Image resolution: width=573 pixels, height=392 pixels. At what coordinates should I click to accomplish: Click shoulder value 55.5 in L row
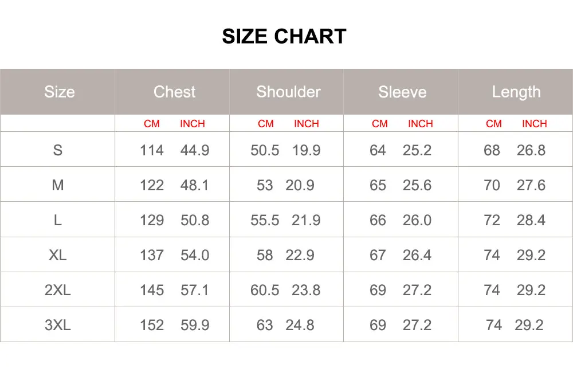pyautogui.click(x=265, y=220)
